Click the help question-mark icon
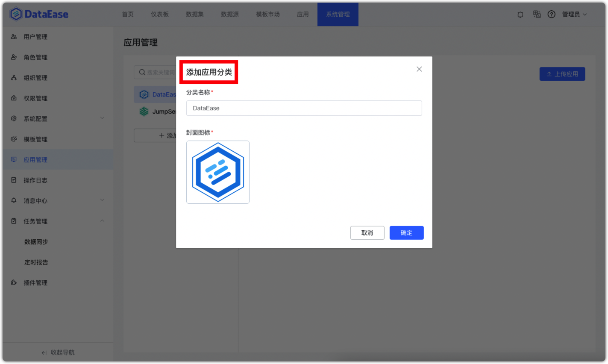Viewport: 608px width, 364px height. pyautogui.click(x=551, y=14)
